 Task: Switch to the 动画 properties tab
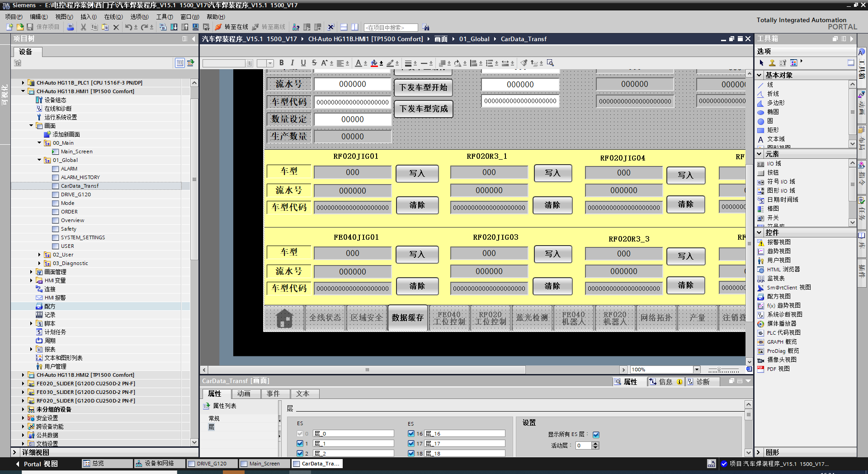[244, 394]
